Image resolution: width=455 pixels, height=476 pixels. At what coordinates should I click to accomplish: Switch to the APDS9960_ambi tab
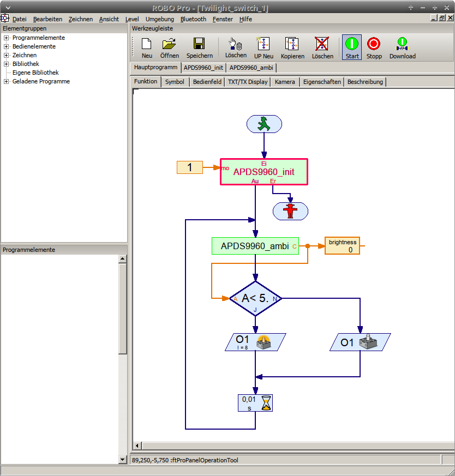[251, 68]
